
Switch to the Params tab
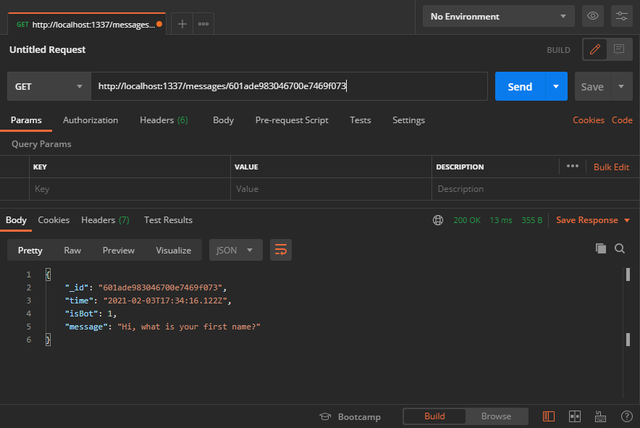click(x=26, y=120)
